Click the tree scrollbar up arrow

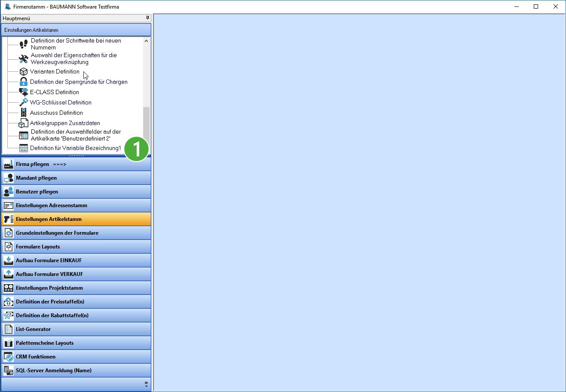click(146, 41)
